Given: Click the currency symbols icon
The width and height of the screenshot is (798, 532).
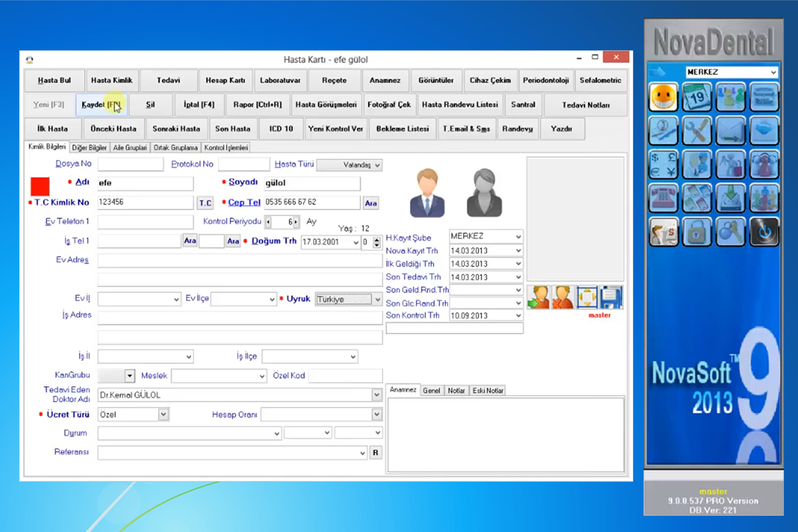Looking at the screenshot, I should point(664,165).
